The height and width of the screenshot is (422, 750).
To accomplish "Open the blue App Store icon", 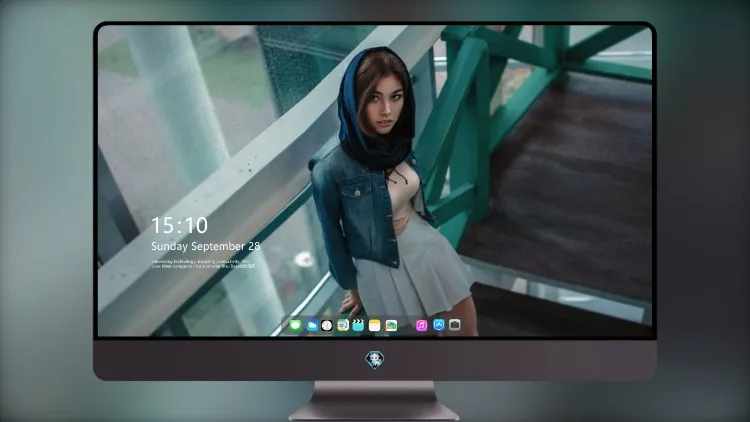I will coord(439,325).
